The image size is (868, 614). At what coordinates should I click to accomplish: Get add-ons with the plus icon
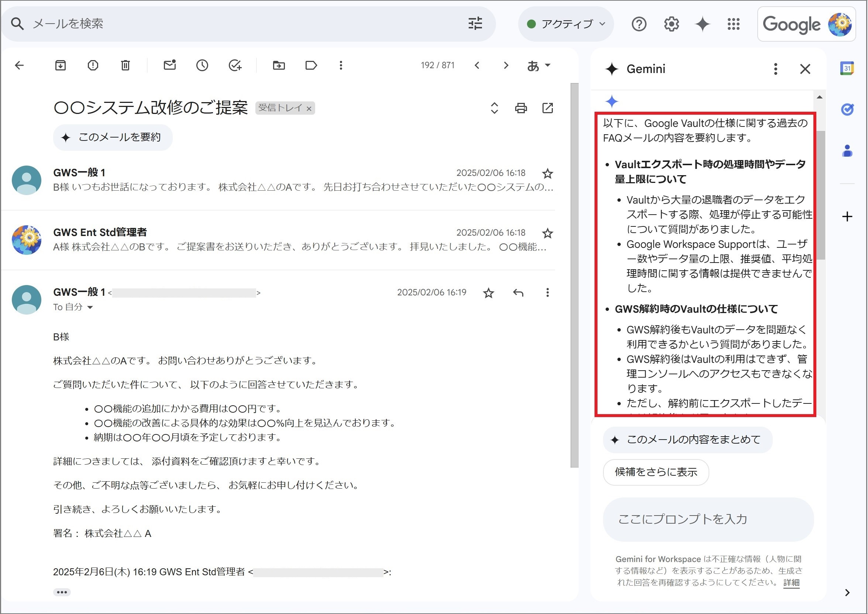point(847,216)
